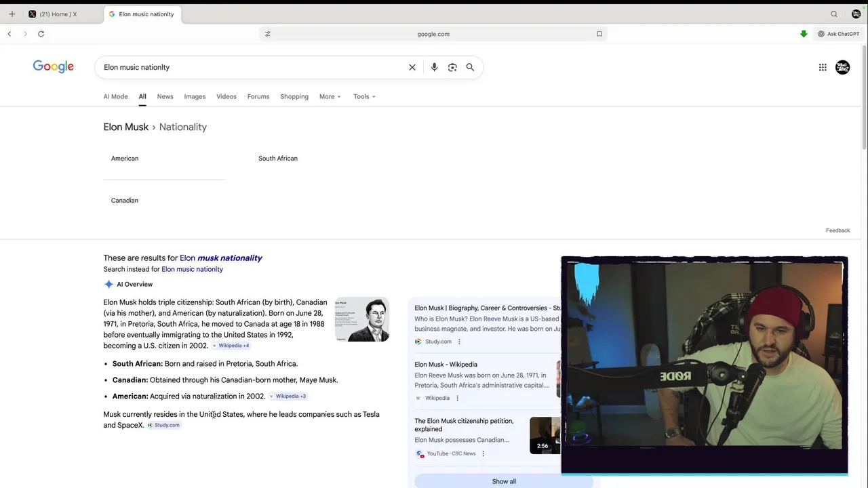Image resolution: width=868 pixels, height=488 pixels.
Task: Play the 2:56 video thumbnail
Action: (x=545, y=435)
